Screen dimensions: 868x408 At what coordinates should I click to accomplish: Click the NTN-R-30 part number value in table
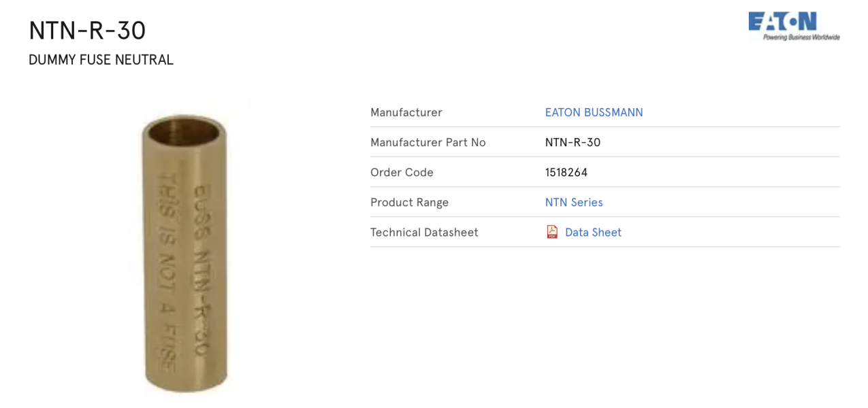coord(573,142)
